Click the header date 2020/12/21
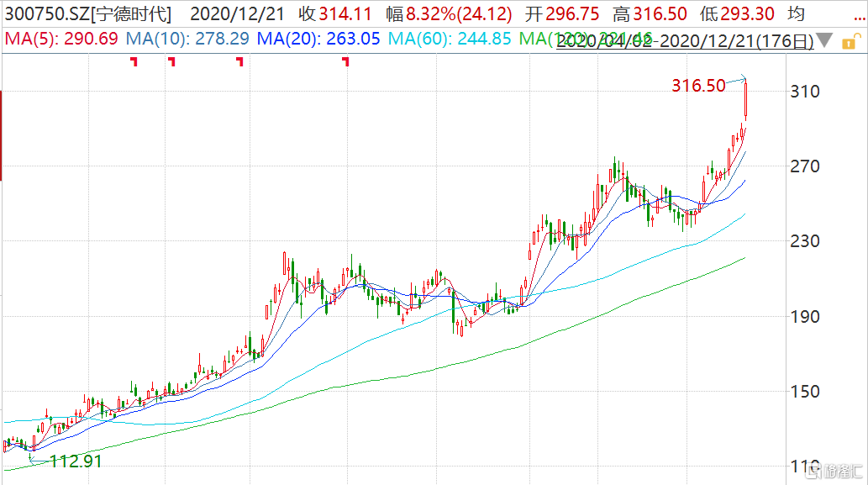868x485 pixels. (x=238, y=13)
